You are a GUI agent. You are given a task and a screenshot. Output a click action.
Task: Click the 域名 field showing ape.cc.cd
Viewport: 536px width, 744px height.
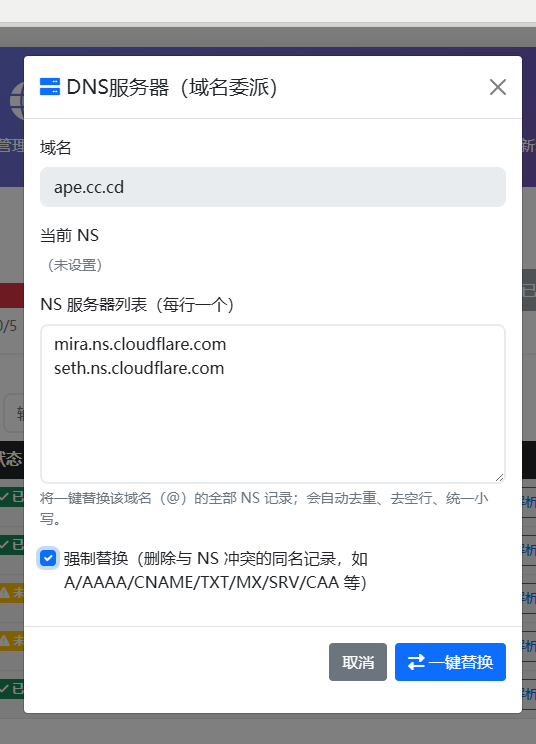click(273, 187)
